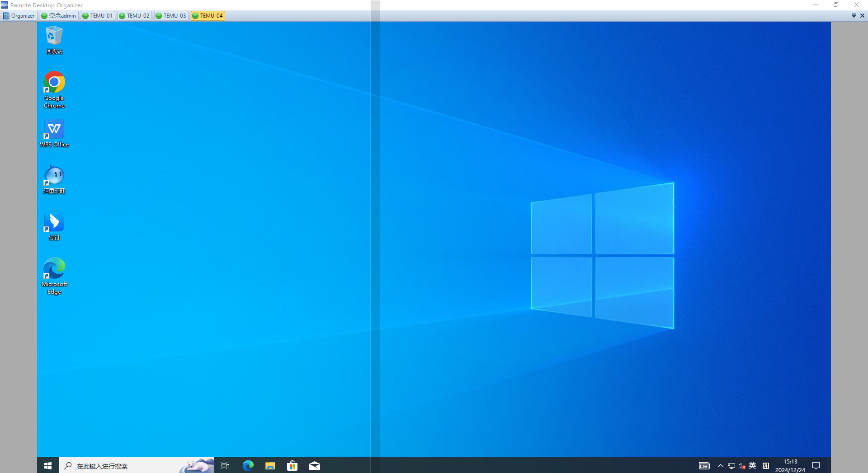Open the Windows Start menu

click(x=48, y=466)
